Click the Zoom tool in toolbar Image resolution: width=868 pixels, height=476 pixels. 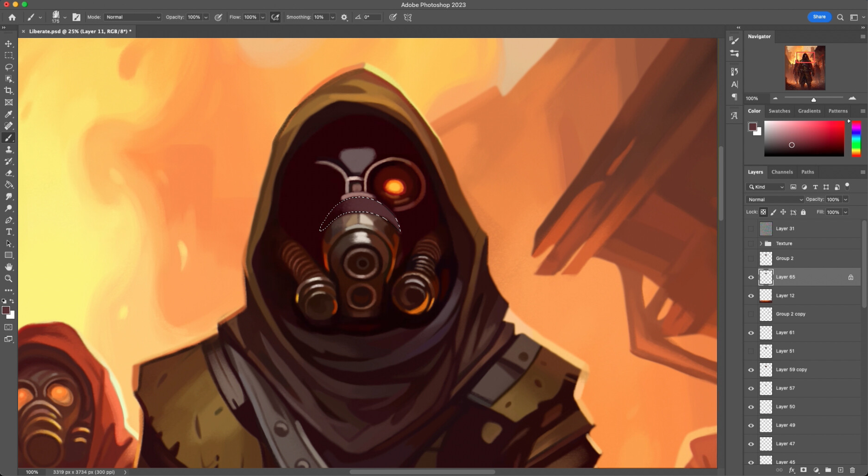(x=8, y=278)
